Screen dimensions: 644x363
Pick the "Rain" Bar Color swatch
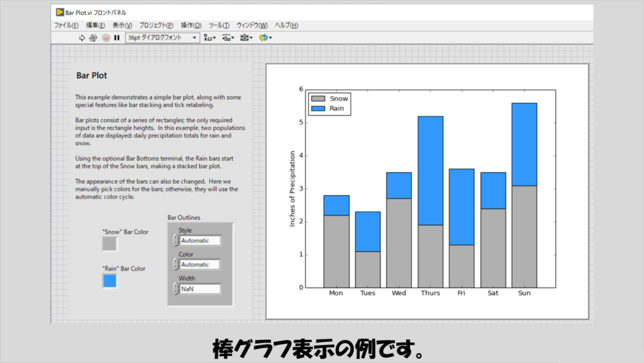[x=109, y=281]
